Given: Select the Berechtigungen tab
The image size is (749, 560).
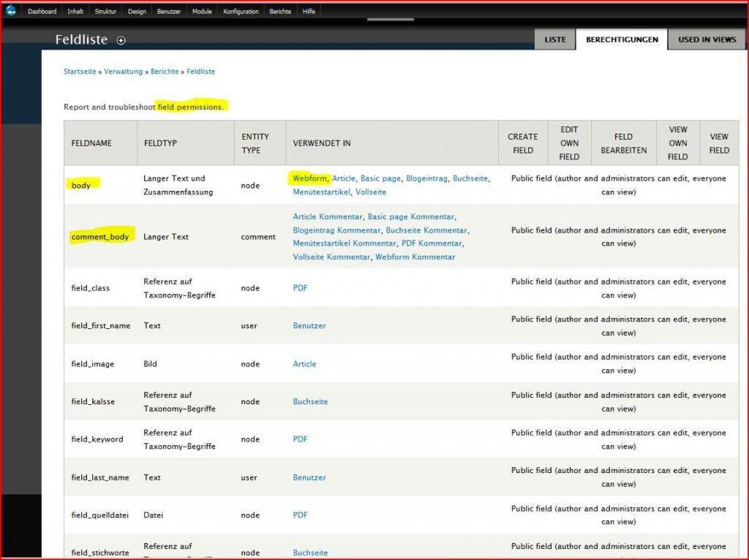Looking at the screenshot, I should click(622, 39).
